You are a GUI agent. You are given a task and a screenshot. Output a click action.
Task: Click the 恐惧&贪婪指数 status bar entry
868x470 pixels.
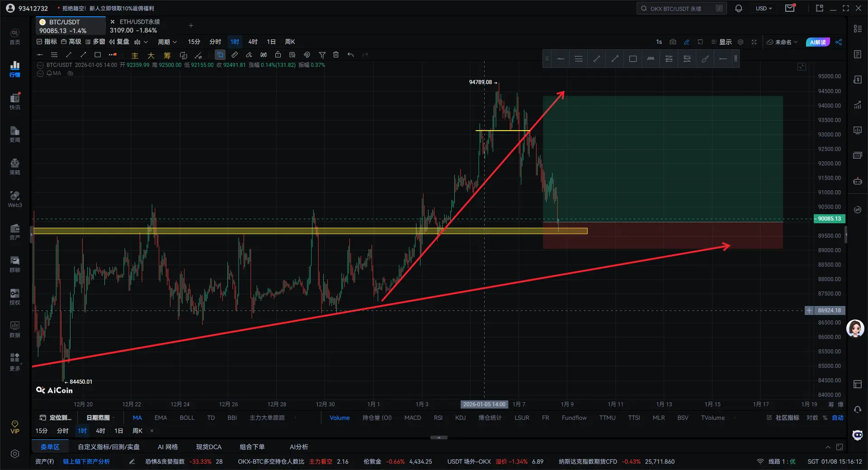[184, 461]
